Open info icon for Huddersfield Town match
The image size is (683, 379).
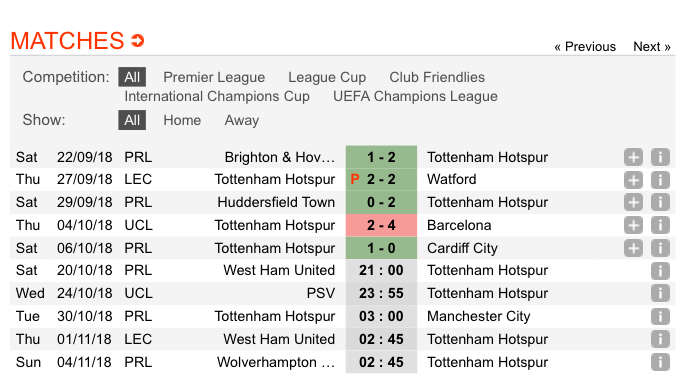tap(660, 203)
